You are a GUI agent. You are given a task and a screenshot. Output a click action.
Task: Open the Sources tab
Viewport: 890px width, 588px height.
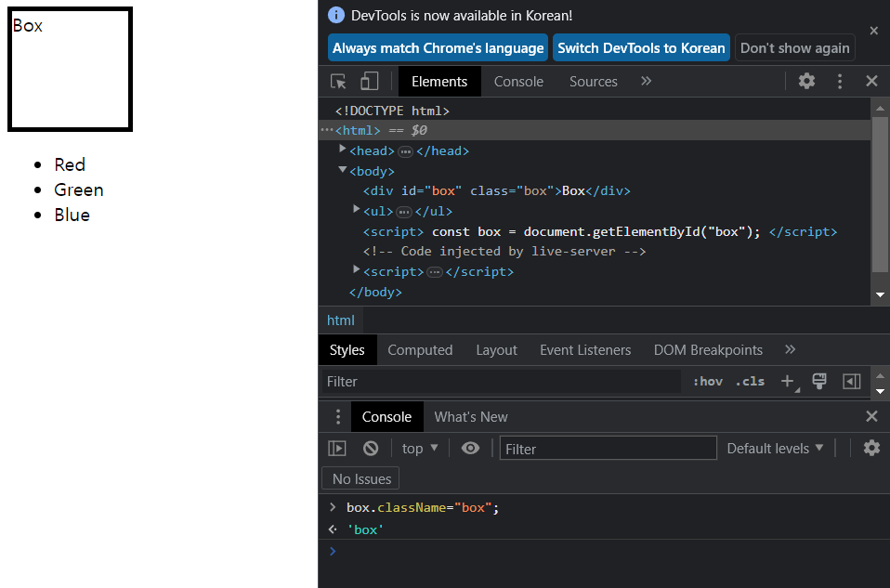point(593,81)
